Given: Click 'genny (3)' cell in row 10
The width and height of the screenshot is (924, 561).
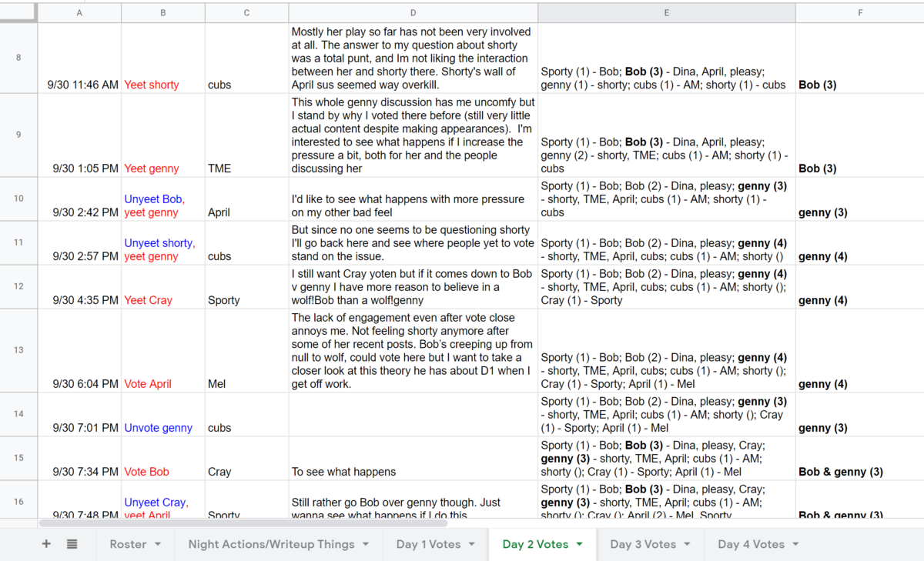Looking at the screenshot, I should tap(860, 199).
